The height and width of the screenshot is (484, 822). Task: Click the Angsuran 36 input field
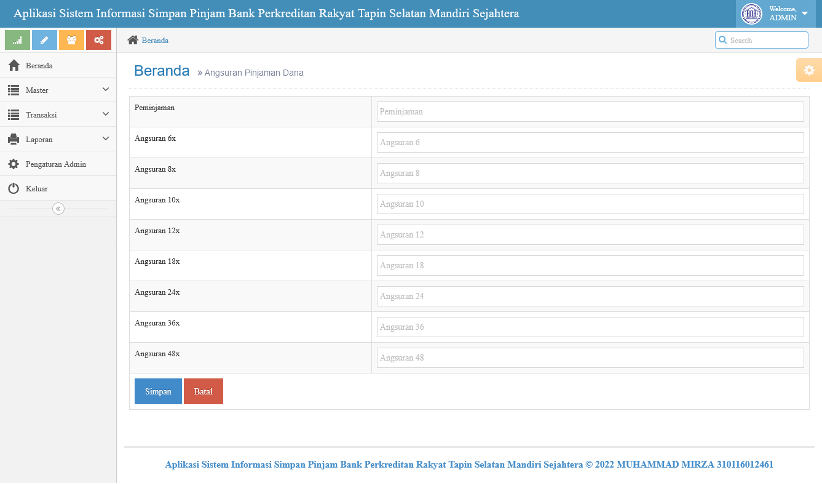[x=590, y=327]
